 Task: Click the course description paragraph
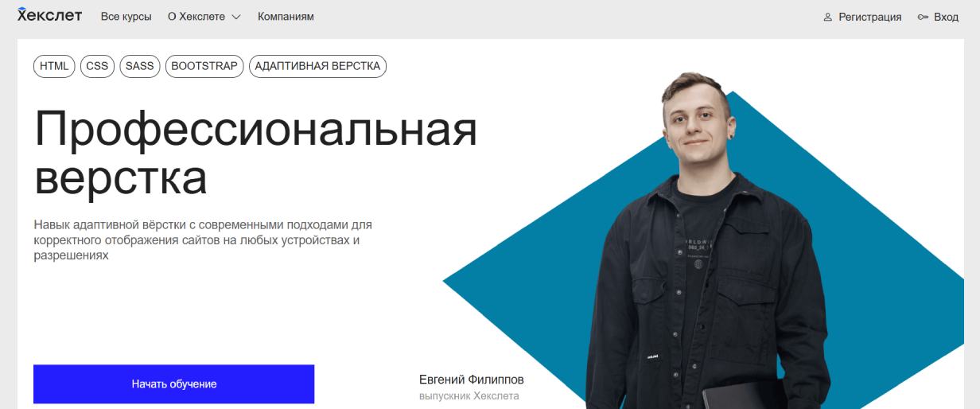pos(203,240)
